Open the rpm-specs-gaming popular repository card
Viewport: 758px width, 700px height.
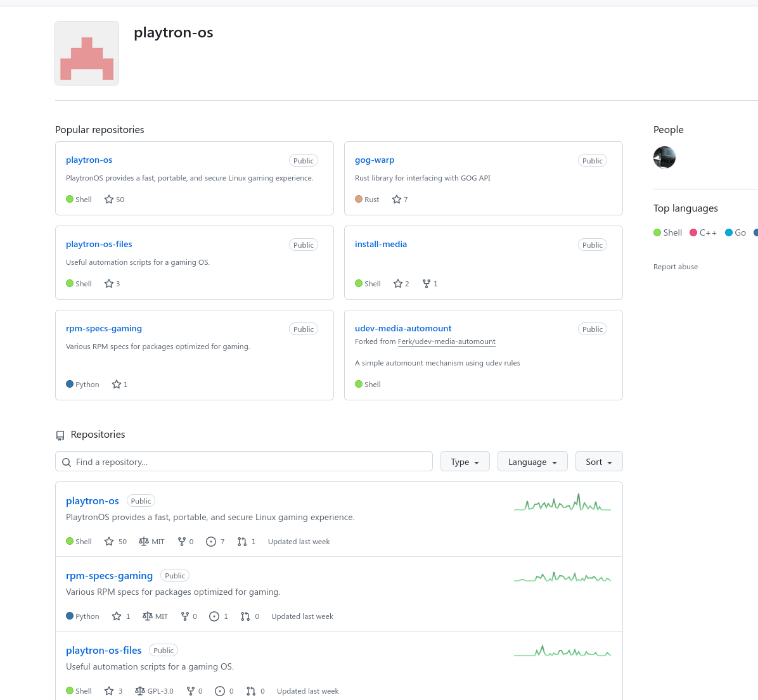coord(104,329)
